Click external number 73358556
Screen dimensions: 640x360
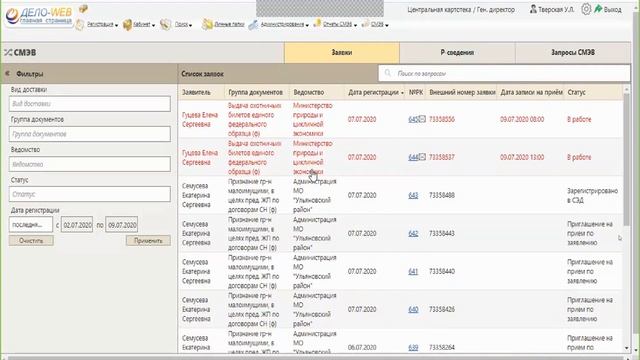pyautogui.click(x=442, y=119)
